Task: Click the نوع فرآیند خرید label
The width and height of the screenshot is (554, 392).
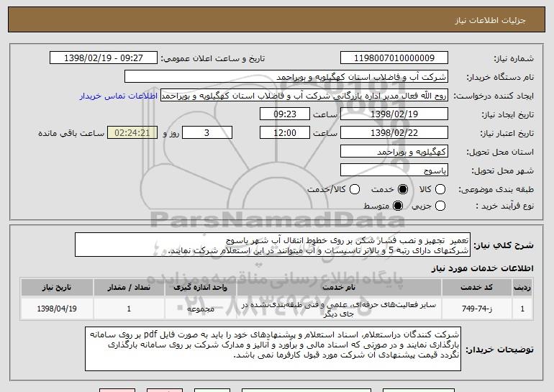Action: (x=505, y=206)
